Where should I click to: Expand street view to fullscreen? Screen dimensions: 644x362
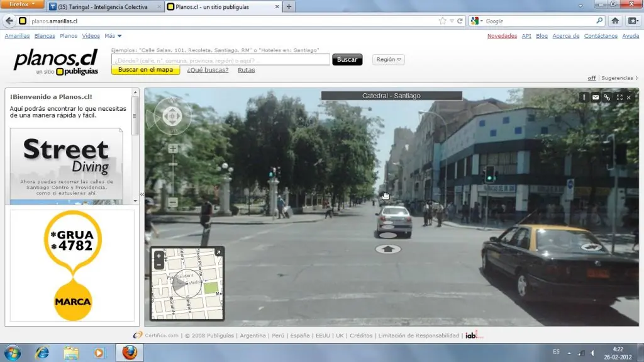pos(619,98)
